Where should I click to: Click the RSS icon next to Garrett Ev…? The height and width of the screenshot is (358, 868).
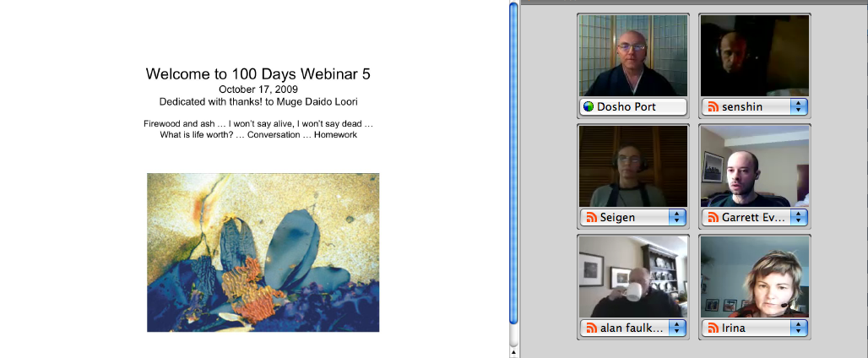click(713, 218)
